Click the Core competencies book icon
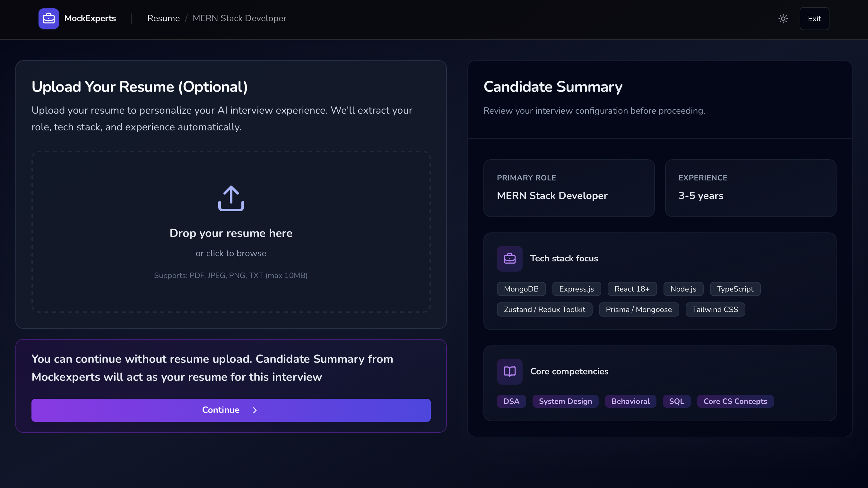Image resolution: width=868 pixels, height=488 pixels. pos(509,371)
